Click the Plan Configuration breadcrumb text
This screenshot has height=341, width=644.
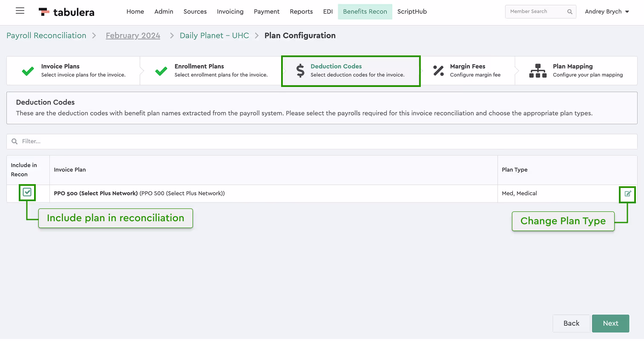tap(300, 35)
